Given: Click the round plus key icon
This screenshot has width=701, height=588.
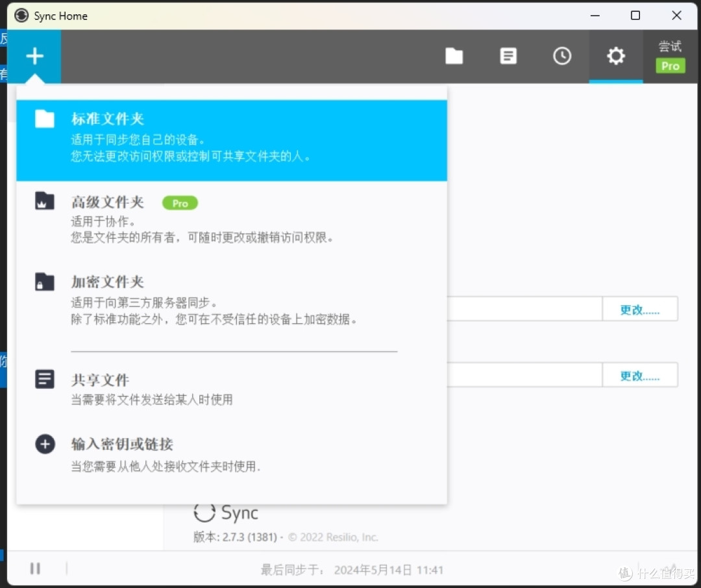Looking at the screenshot, I should tap(45, 444).
